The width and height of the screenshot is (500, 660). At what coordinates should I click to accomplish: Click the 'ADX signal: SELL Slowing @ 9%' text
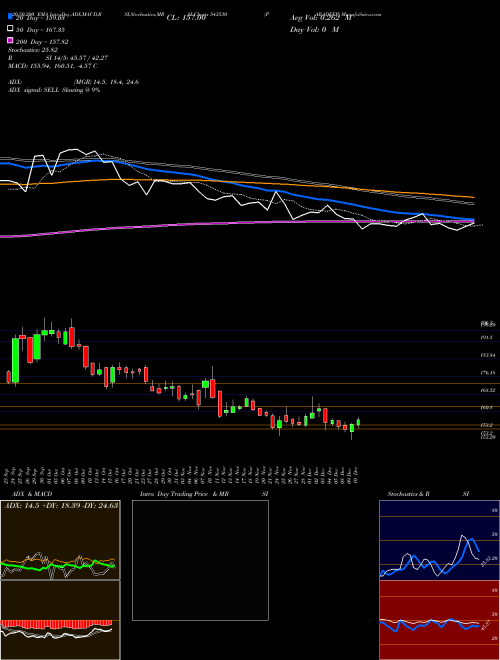[54, 90]
